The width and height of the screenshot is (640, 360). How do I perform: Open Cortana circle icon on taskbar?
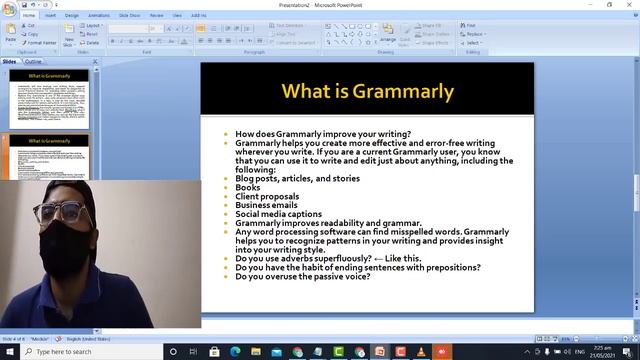pyautogui.click(x=173, y=351)
